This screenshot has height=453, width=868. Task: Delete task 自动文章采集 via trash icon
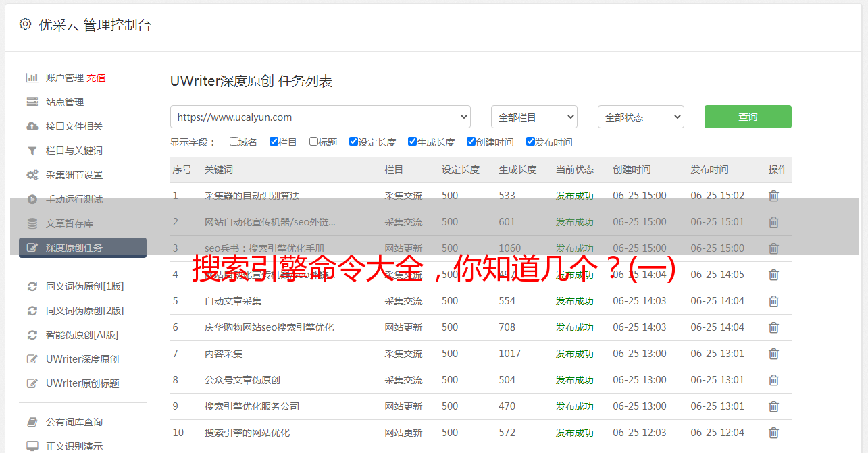tap(774, 301)
